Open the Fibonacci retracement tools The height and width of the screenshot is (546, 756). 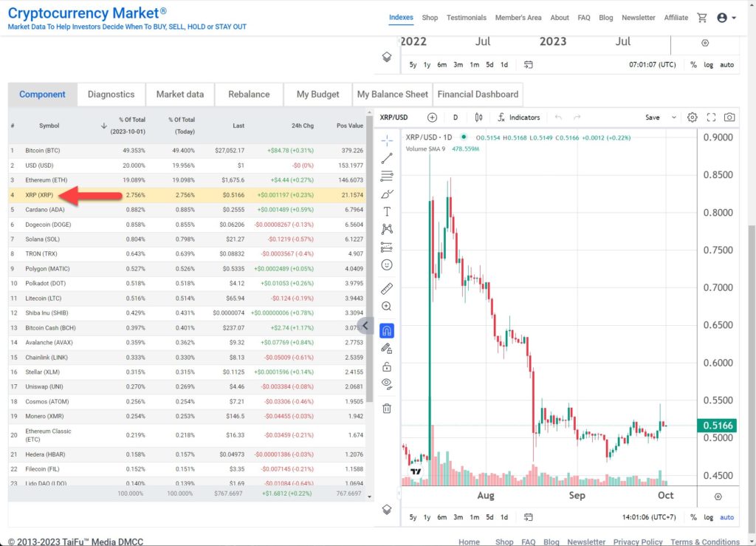(x=387, y=176)
